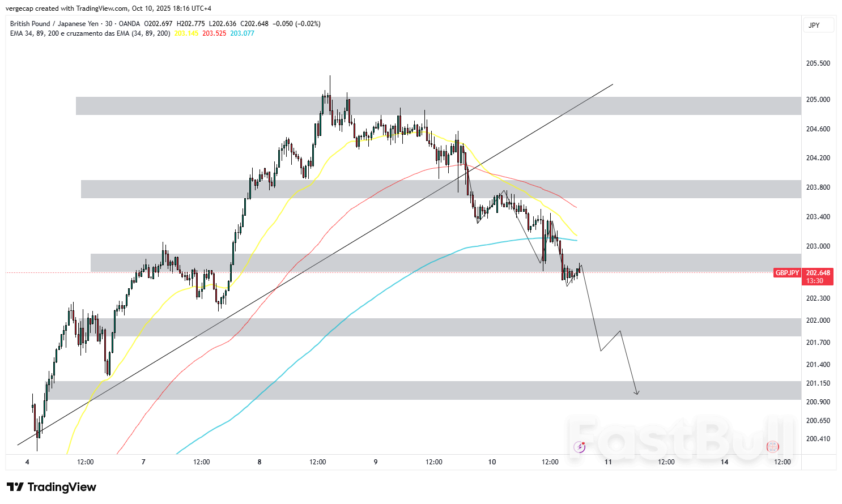Click the purple lightning event icon

579,447
